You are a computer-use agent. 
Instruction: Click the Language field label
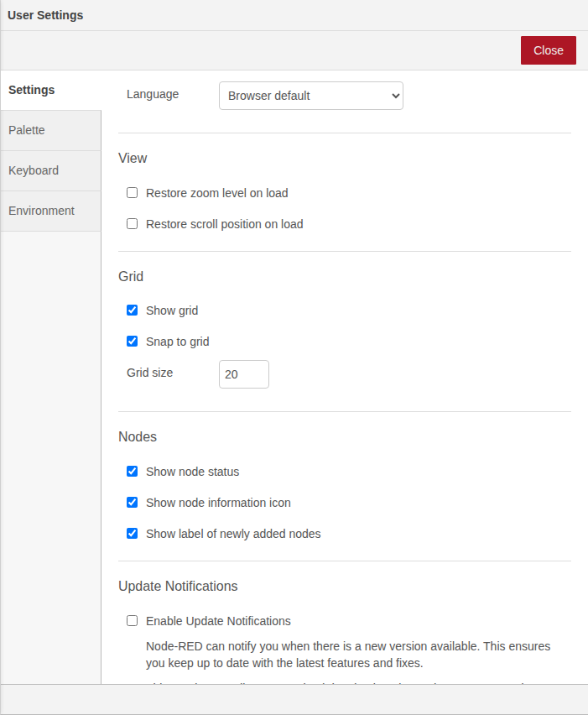click(x=153, y=94)
